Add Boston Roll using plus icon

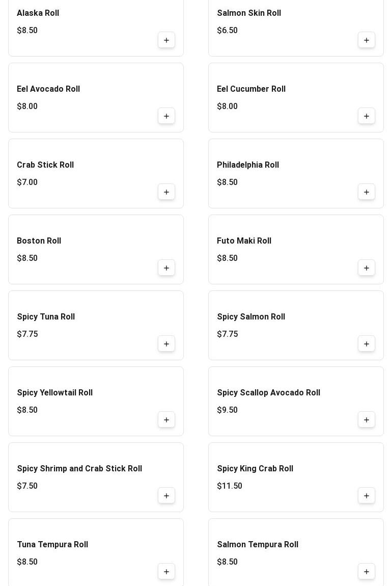click(x=166, y=268)
